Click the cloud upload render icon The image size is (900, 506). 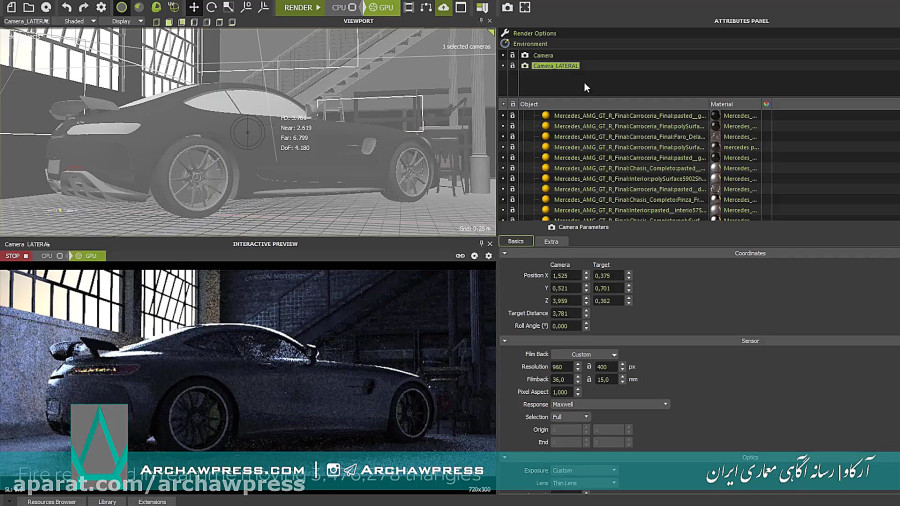(444, 7)
